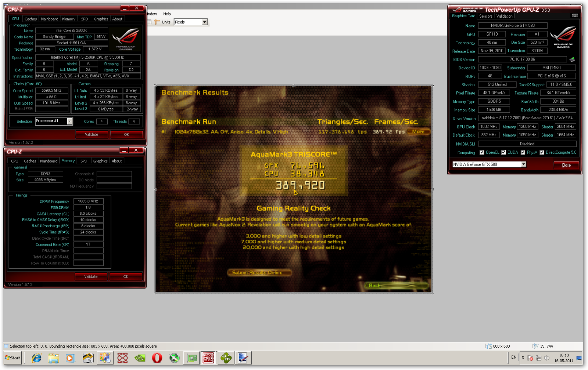This screenshot has width=588, height=370.
Task: Click OK in the bottom CPU-Z window
Action: pos(126,276)
